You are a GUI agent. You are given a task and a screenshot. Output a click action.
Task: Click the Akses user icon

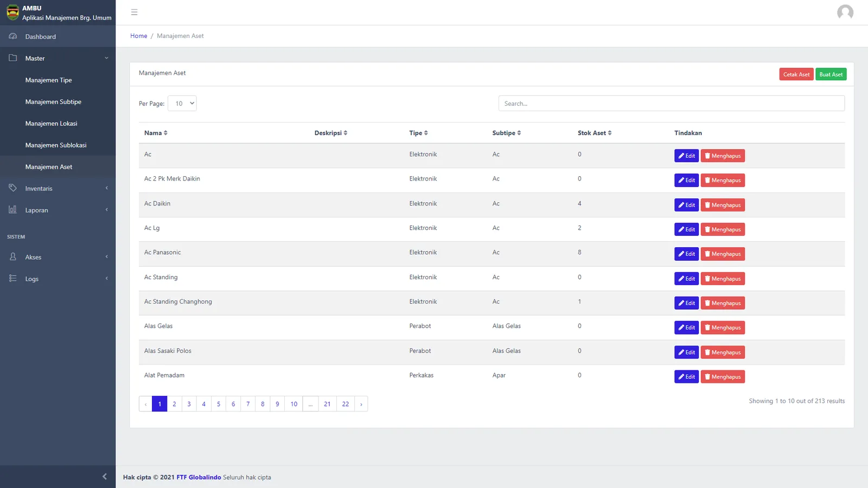[13, 257]
